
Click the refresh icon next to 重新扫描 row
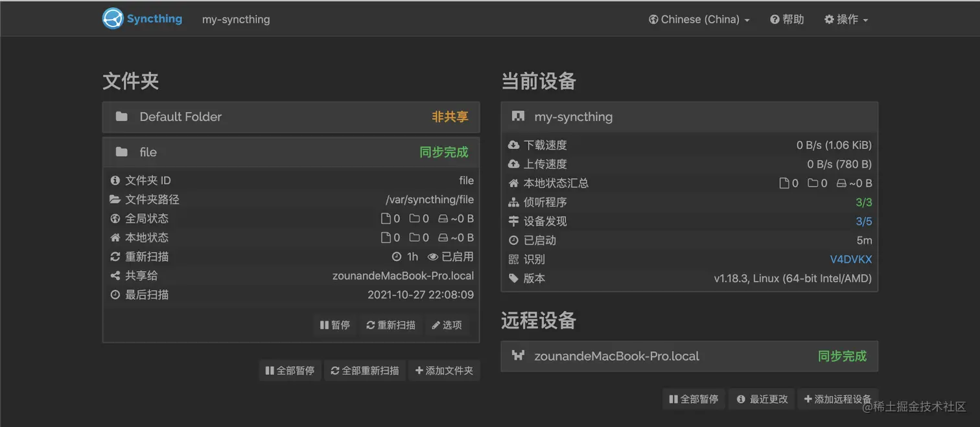[x=115, y=257]
